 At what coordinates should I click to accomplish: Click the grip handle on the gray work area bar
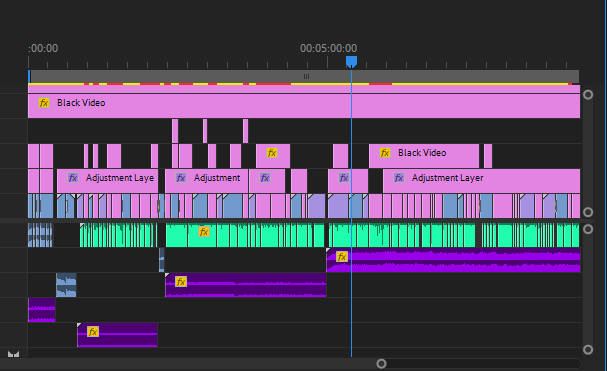306,76
